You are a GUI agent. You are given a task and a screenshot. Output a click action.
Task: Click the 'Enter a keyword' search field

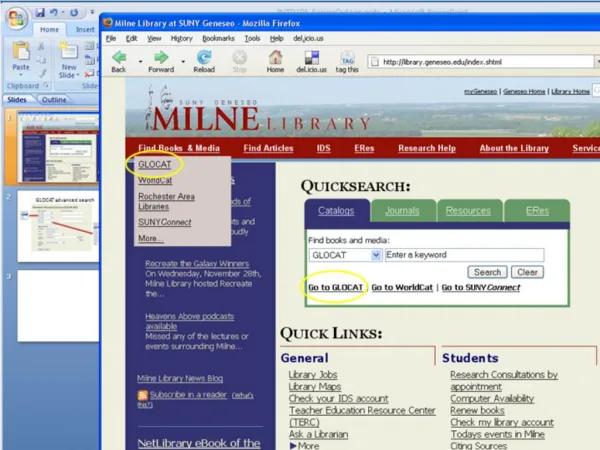point(464,255)
